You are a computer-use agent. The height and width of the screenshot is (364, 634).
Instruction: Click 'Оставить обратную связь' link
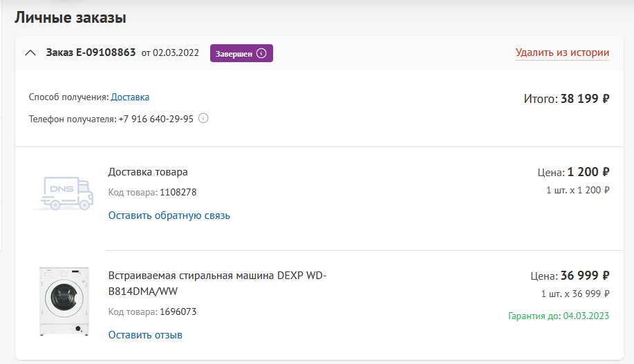pos(169,215)
